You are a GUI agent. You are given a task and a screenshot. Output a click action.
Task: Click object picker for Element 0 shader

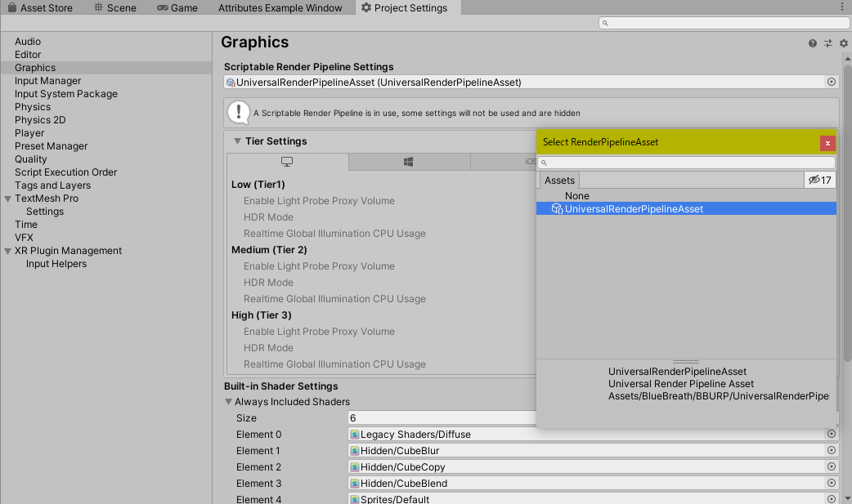[832, 435]
